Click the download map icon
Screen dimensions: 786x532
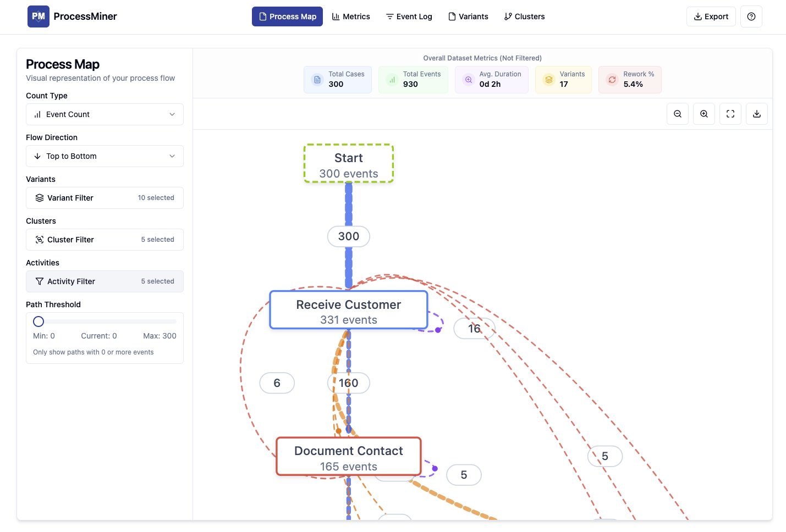point(757,114)
